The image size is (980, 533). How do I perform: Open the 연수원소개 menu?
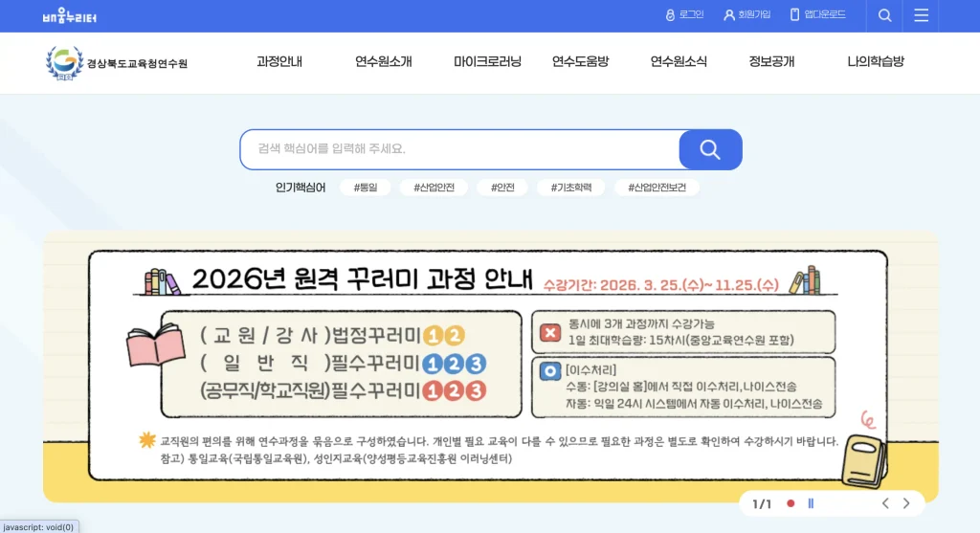click(383, 62)
